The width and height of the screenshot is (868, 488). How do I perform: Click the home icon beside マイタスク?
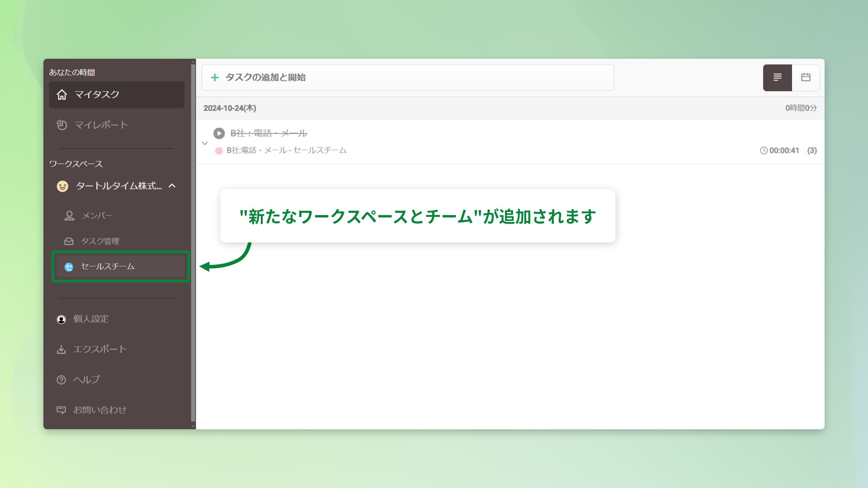(x=62, y=94)
